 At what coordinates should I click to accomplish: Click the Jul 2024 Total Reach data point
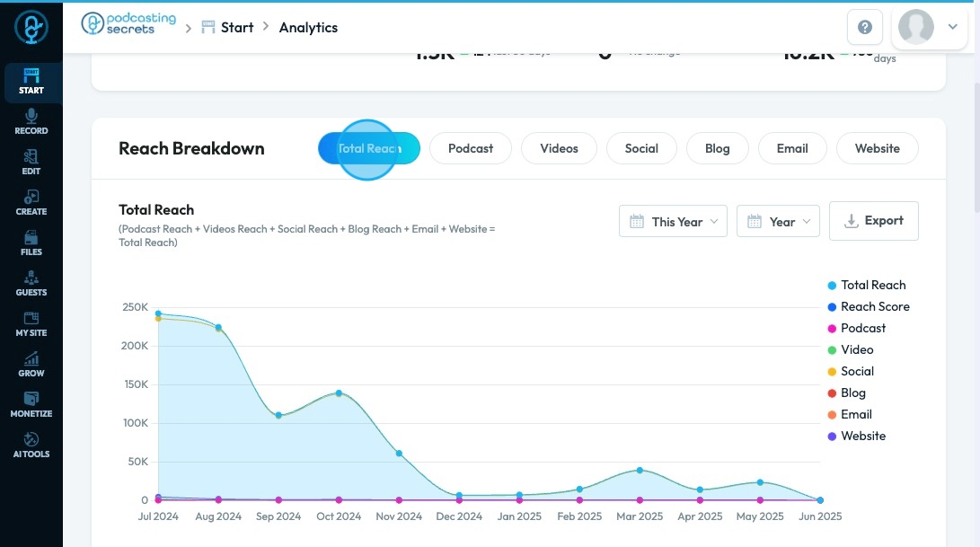click(158, 313)
